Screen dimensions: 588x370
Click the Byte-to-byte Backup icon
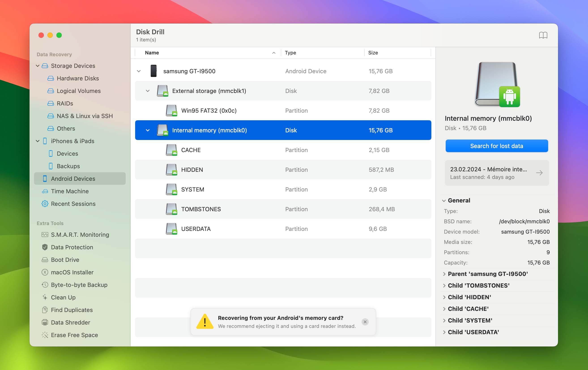pos(44,284)
